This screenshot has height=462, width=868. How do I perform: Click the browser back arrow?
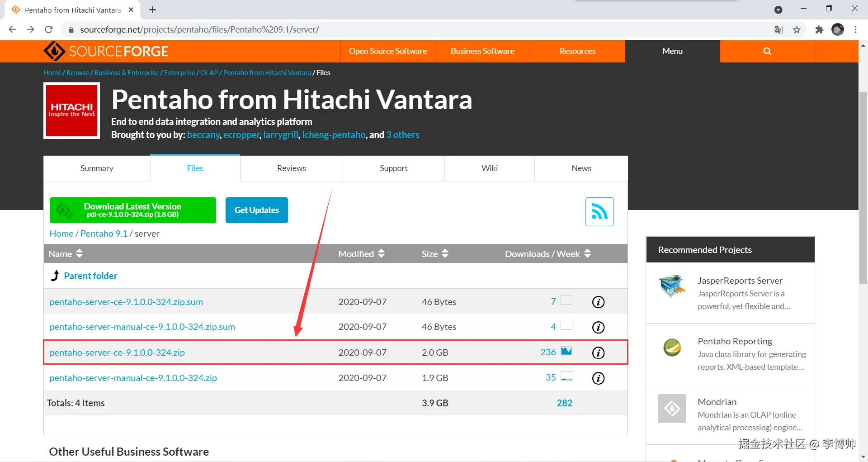tap(13, 29)
